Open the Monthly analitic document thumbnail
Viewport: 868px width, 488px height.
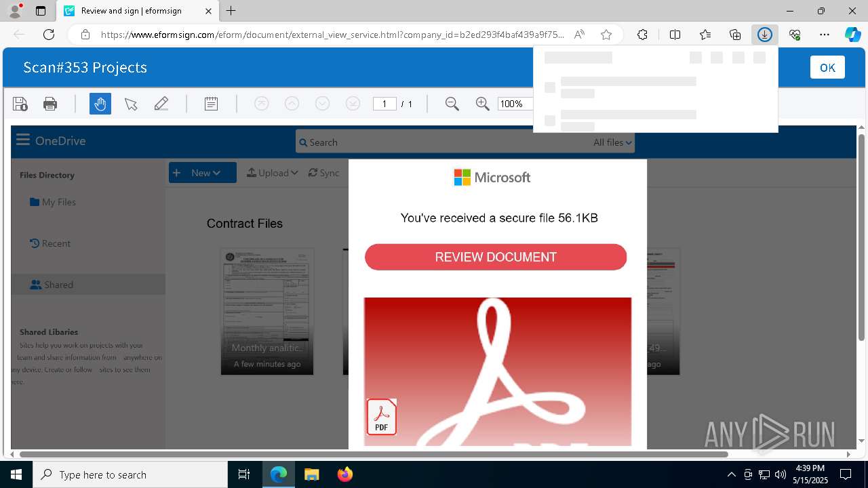(x=267, y=311)
